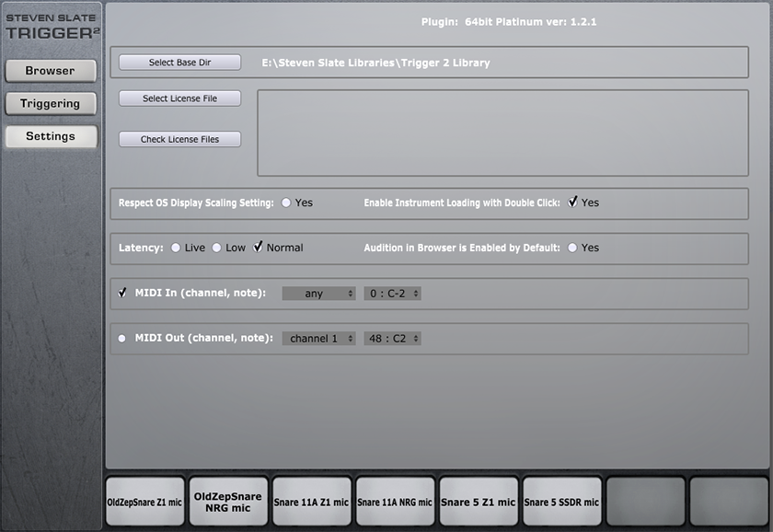Open the Browser tab
This screenshot has width=773, height=532.
click(51, 71)
